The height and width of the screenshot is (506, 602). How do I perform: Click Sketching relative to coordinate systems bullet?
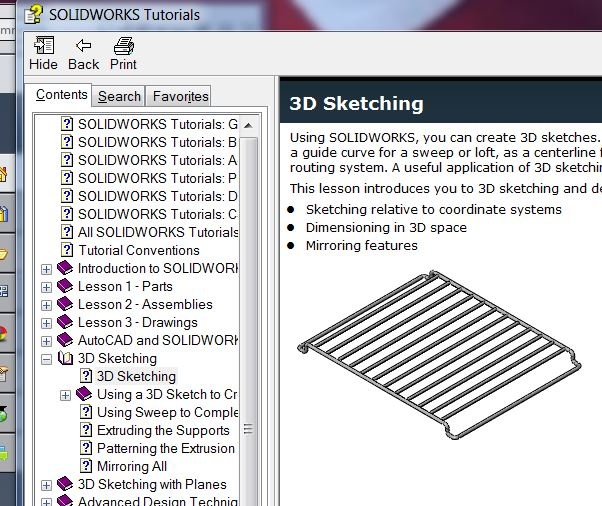[434, 210]
